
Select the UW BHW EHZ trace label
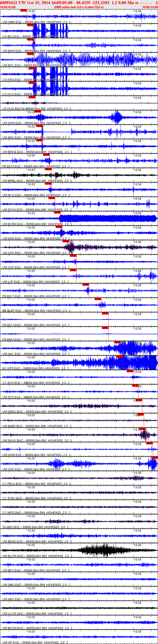pyautogui.click(x=36, y=51)
